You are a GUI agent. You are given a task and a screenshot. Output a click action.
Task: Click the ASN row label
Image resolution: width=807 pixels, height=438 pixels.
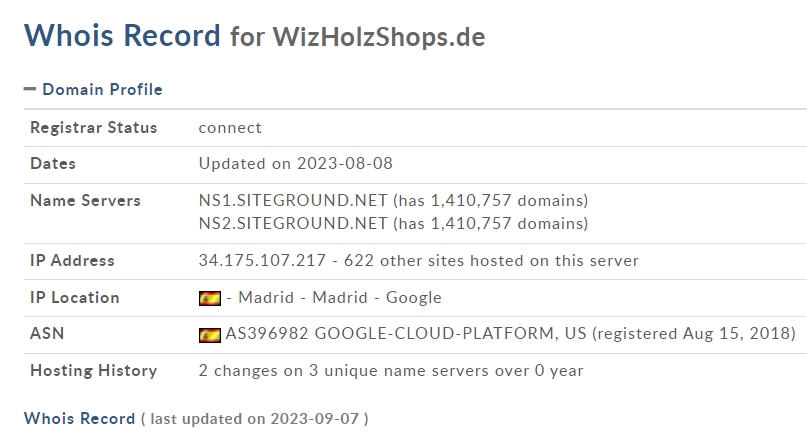pos(47,334)
